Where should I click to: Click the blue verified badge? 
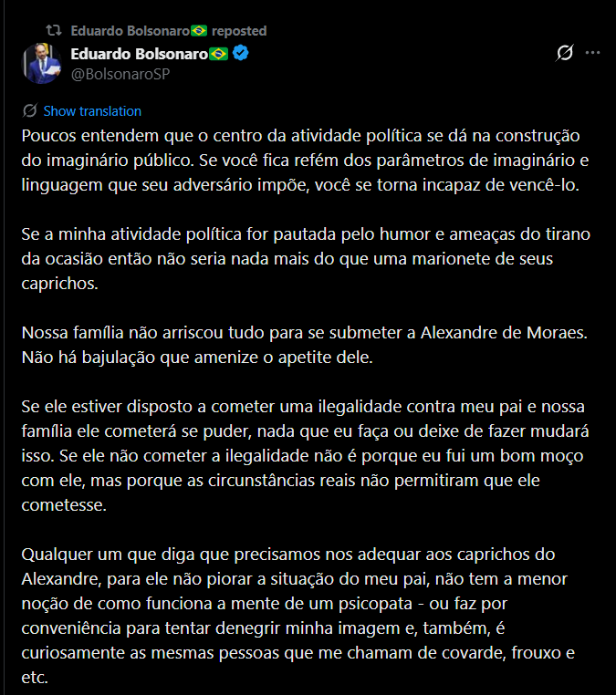(241, 55)
